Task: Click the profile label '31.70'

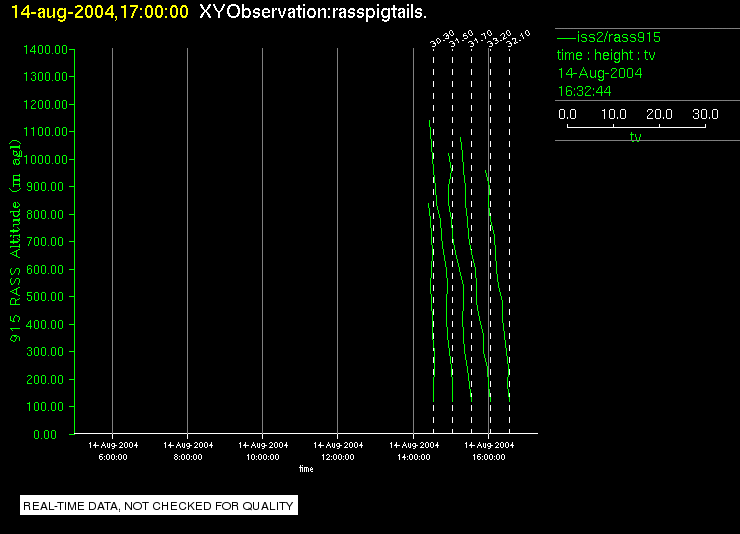Action: [x=480, y=39]
